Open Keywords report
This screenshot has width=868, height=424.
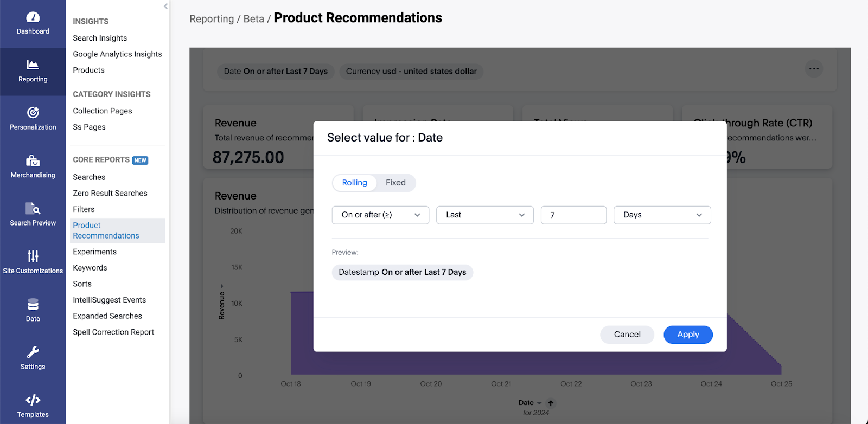pos(90,268)
